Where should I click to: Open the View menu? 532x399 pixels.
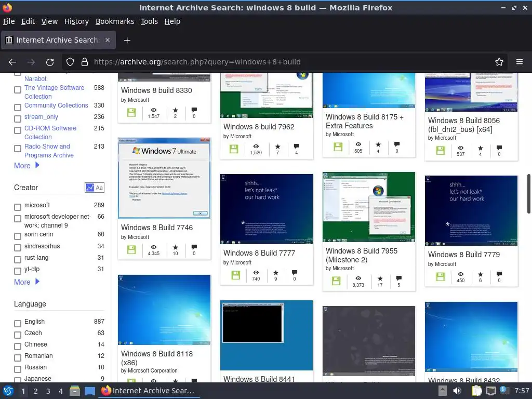tap(49, 21)
